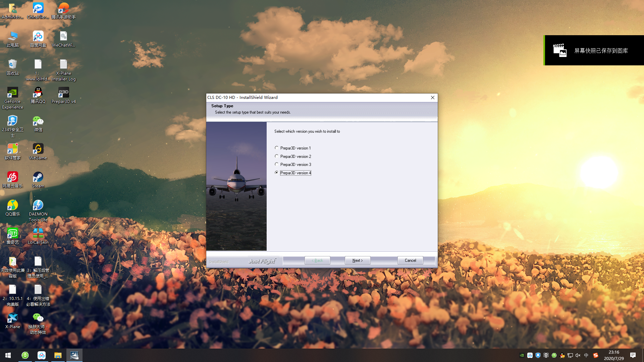Open the 换肤大师 动态特效 desktop icon
This screenshot has width=644, height=362.
click(38, 323)
